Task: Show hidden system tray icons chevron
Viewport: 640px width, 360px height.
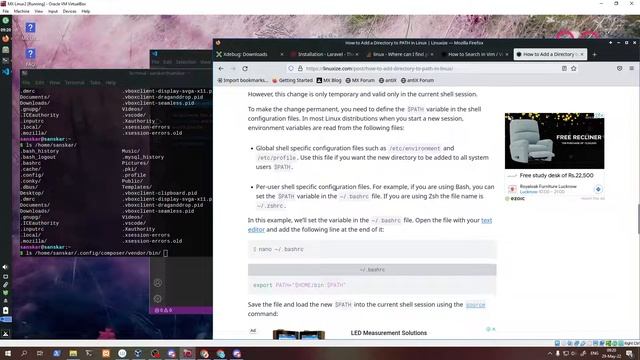Action: click(550, 353)
